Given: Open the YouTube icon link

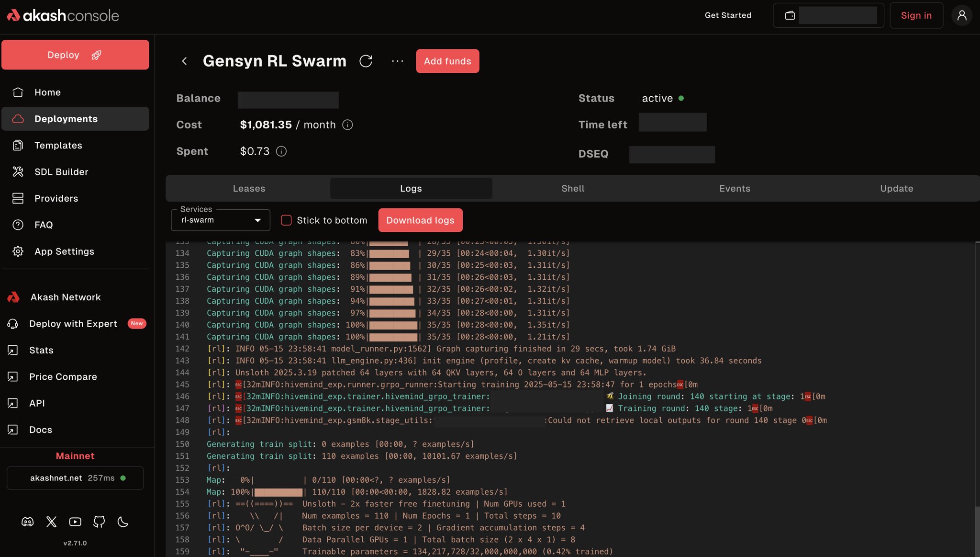Looking at the screenshot, I should [x=75, y=522].
